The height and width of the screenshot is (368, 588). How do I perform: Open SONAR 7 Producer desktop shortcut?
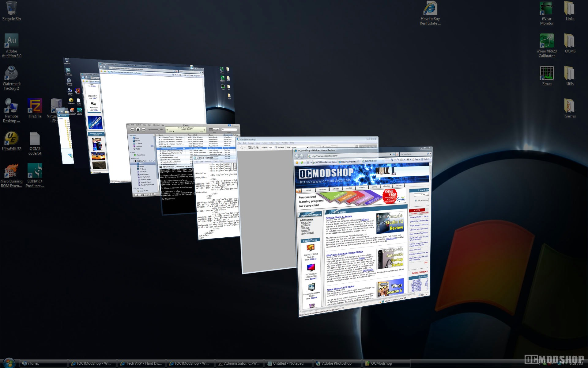(35, 175)
